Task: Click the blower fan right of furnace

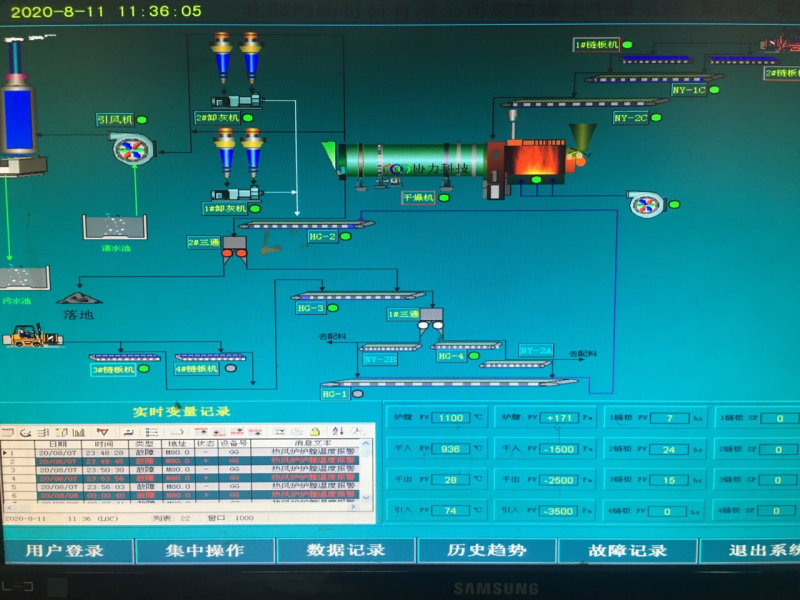Action: 647,205
